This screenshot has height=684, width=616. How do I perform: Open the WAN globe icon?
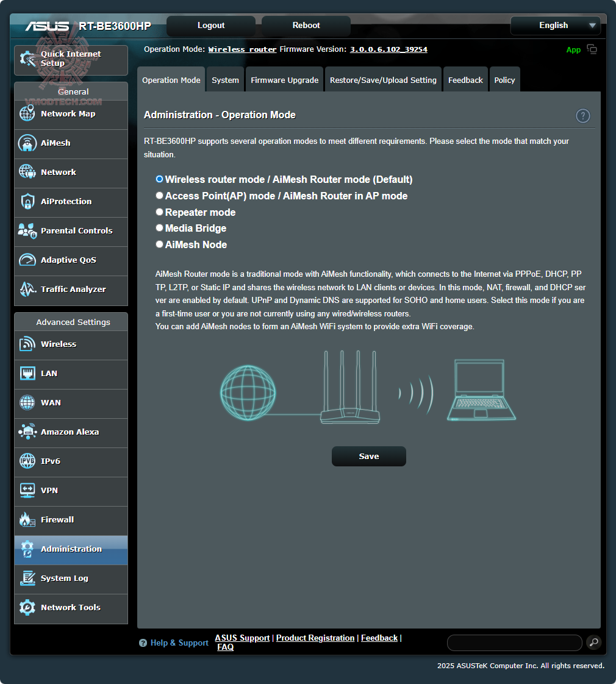pyautogui.click(x=27, y=402)
